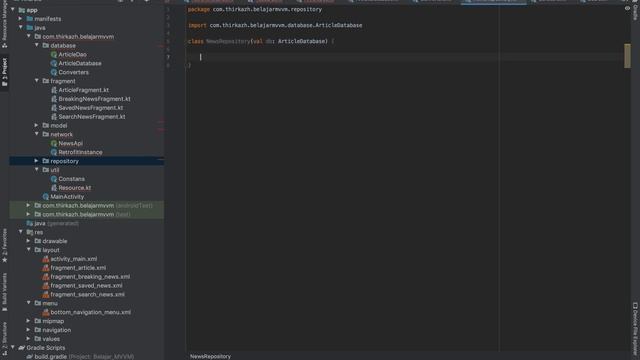Expand the repository package

point(36,161)
